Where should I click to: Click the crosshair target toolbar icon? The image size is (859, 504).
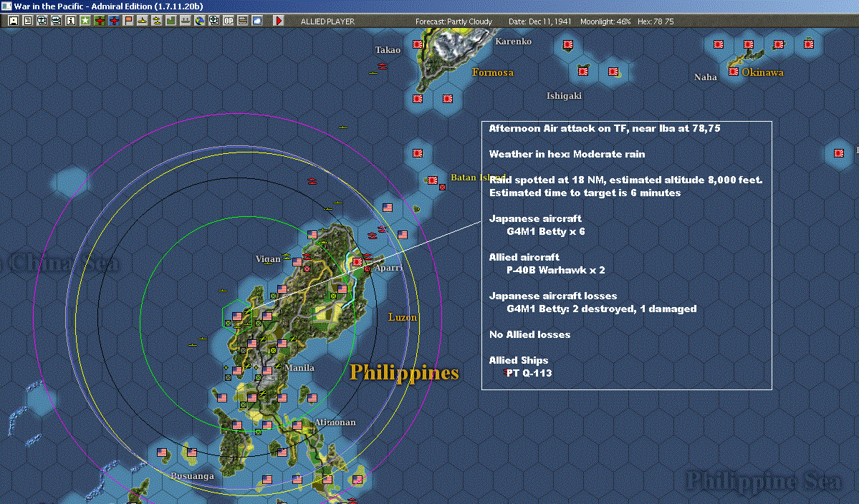pos(213,21)
